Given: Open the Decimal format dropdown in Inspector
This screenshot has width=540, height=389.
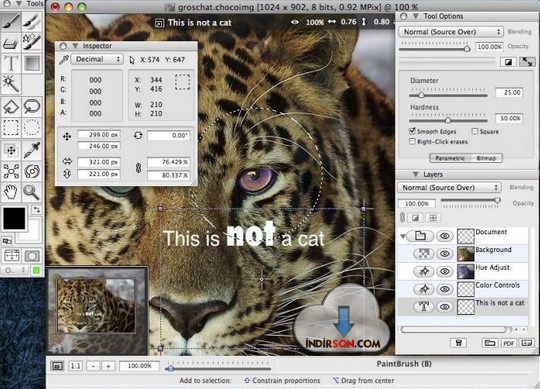Looking at the screenshot, I should click(97, 59).
